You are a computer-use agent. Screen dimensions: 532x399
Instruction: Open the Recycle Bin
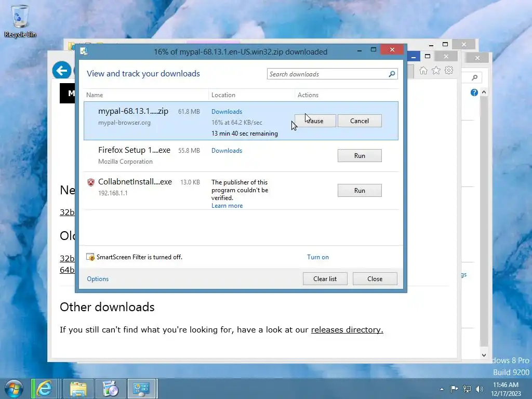tap(20, 21)
